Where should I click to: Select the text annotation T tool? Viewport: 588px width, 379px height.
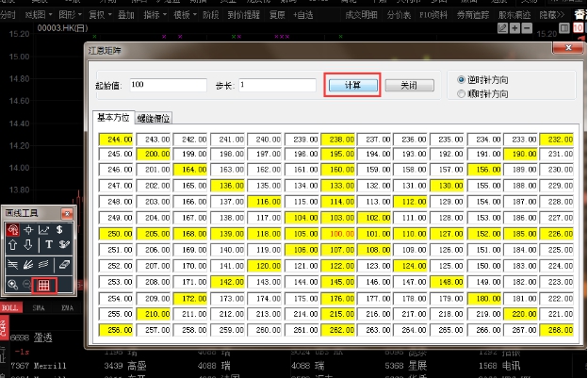tap(48, 246)
